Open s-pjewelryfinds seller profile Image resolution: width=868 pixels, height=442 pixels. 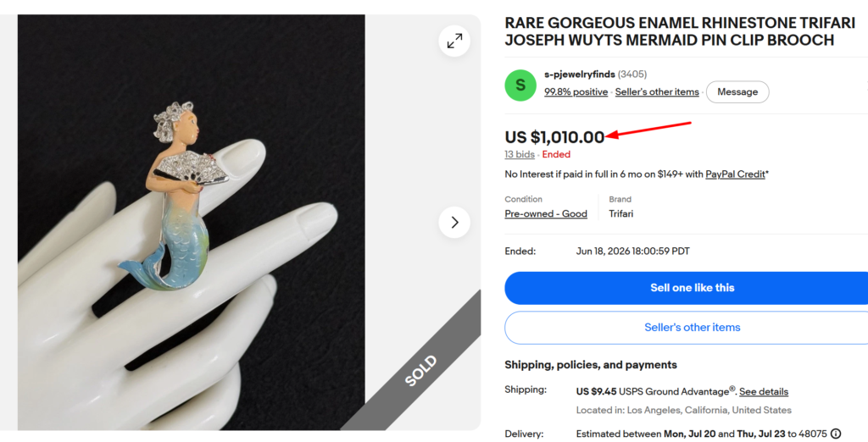coord(580,75)
